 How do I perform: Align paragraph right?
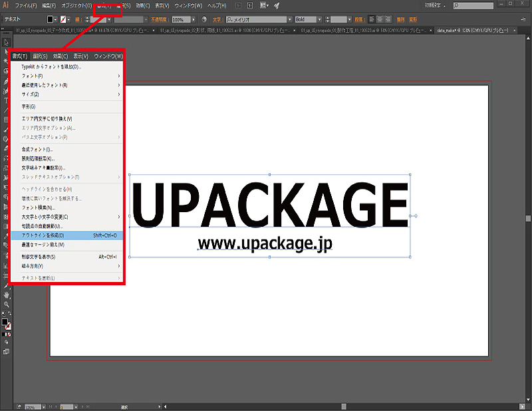(x=388, y=19)
